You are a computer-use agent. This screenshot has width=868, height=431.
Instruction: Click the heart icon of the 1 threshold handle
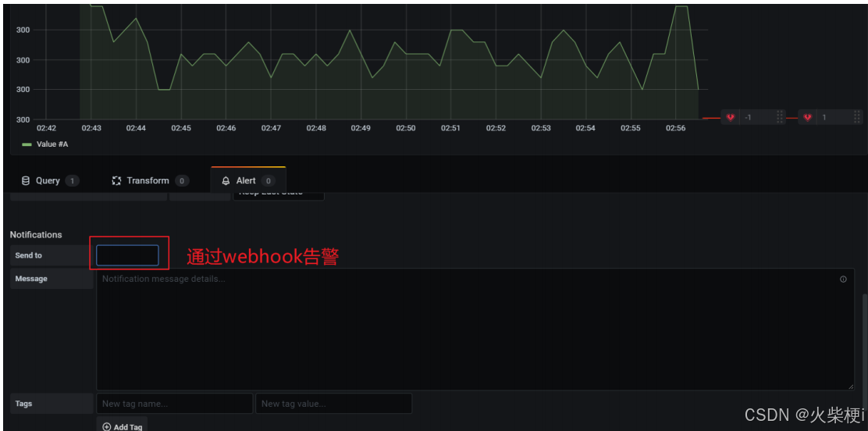(808, 117)
